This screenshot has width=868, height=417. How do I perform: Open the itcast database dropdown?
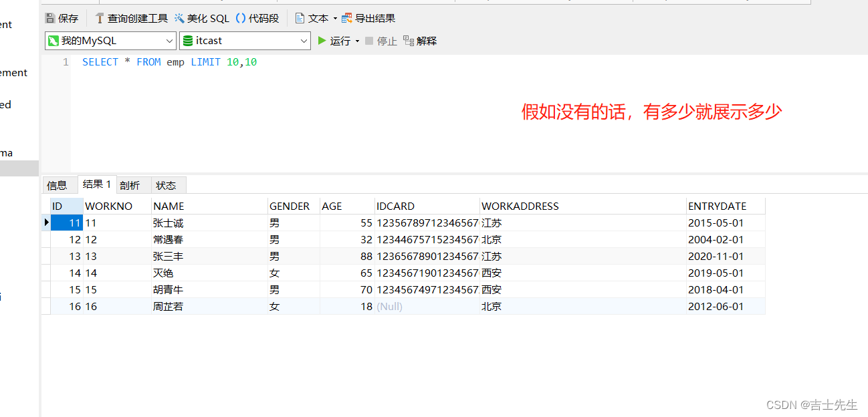click(245, 41)
